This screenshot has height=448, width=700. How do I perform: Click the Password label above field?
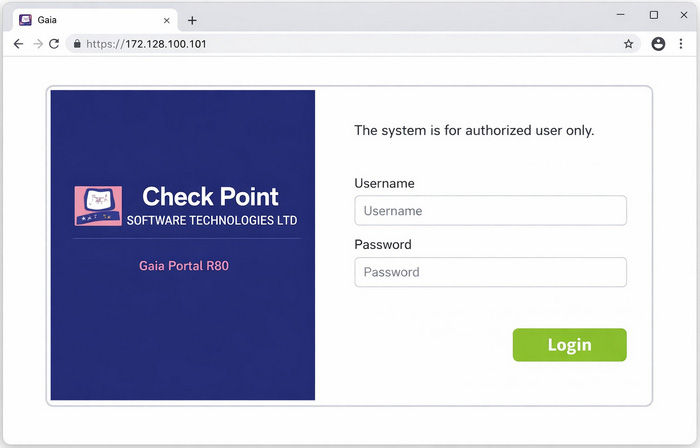[383, 245]
